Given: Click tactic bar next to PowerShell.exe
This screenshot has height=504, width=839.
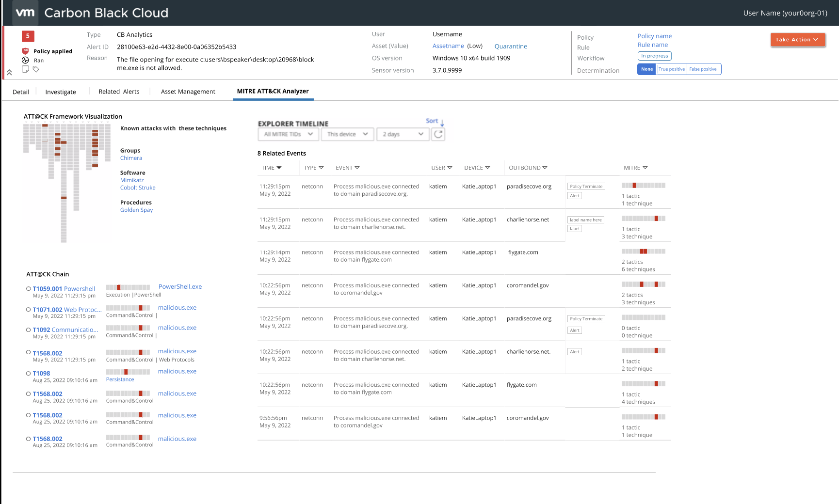Looking at the screenshot, I should tap(128, 287).
